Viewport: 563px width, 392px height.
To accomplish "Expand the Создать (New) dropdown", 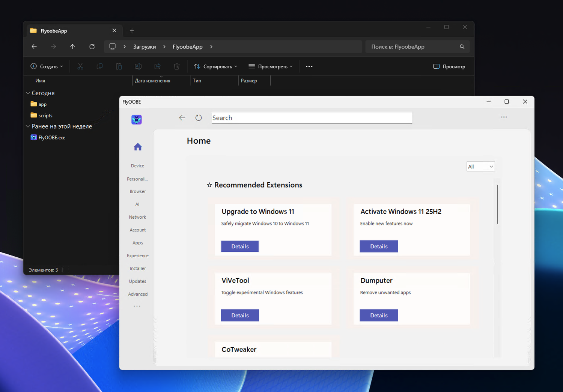I will (x=47, y=66).
